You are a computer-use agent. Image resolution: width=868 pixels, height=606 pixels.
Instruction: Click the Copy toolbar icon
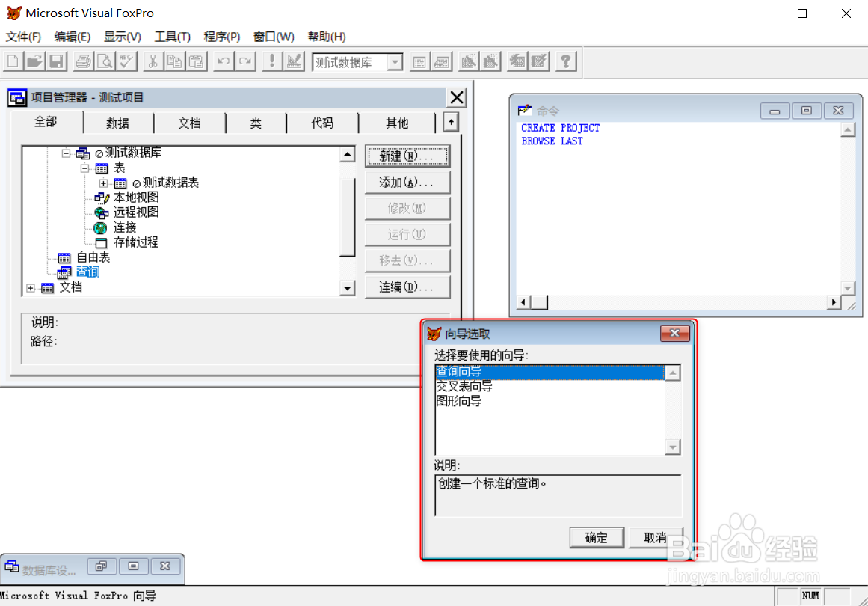[x=175, y=61]
